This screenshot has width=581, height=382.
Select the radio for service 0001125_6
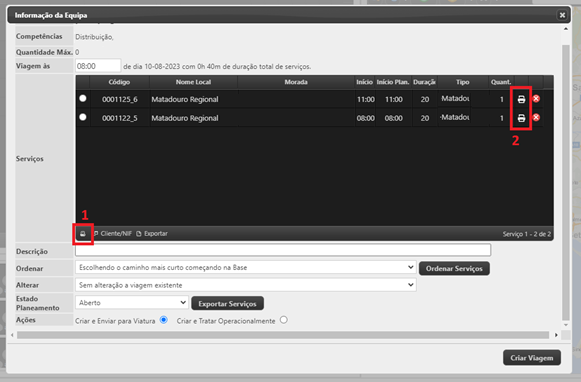[x=83, y=99]
